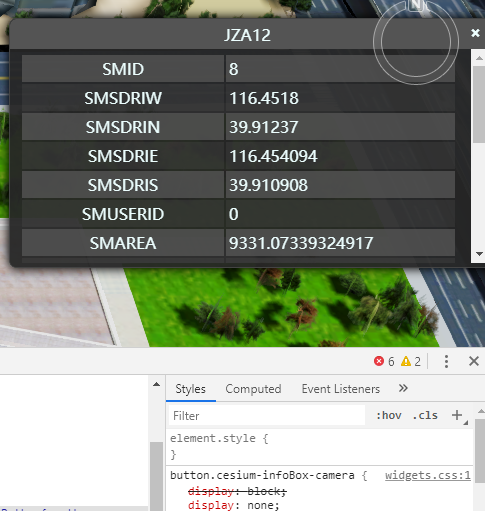Screen dimensions: 485x511
Task: Select the SMAREA value cell
Action: [340, 243]
